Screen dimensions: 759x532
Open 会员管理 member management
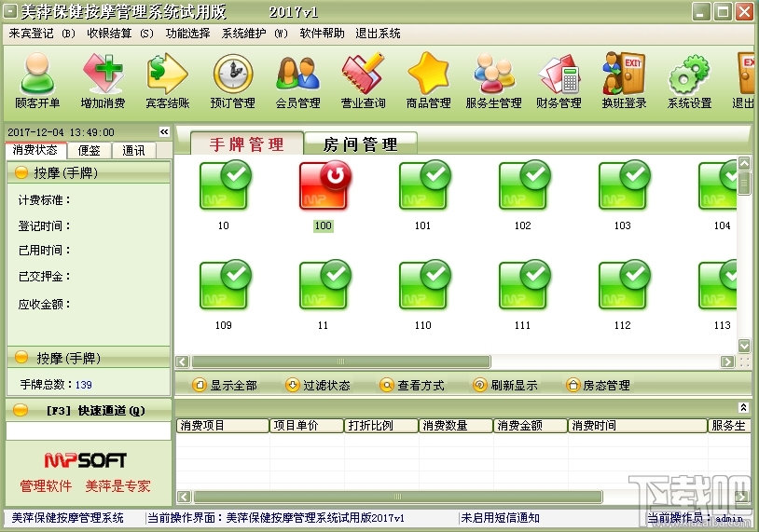(x=298, y=80)
